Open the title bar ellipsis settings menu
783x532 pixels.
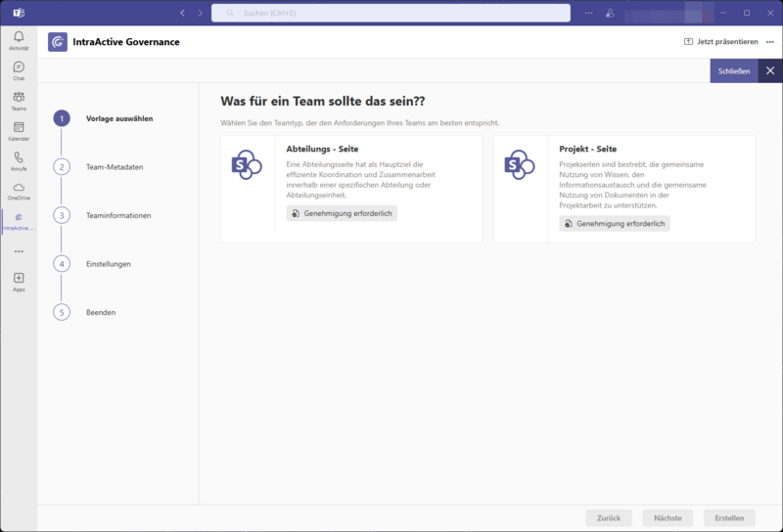tap(588, 13)
